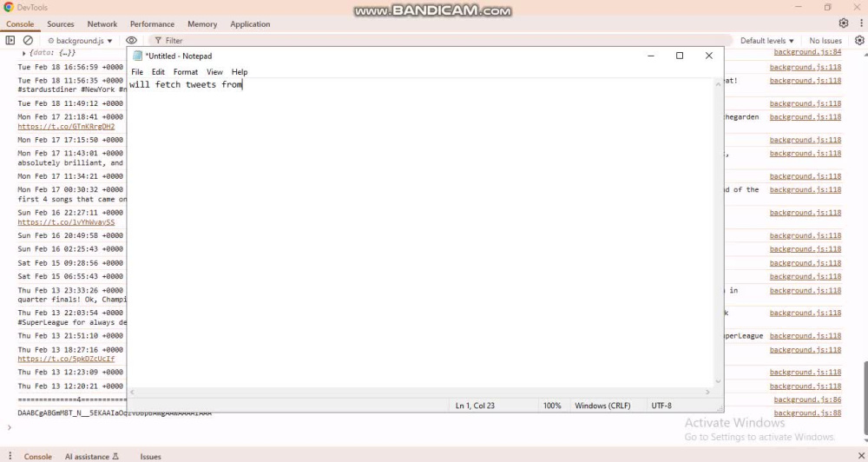This screenshot has height=462, width=868.
Task: Toggle the DevTools console sidebar icon
Action: pos(10,41)
